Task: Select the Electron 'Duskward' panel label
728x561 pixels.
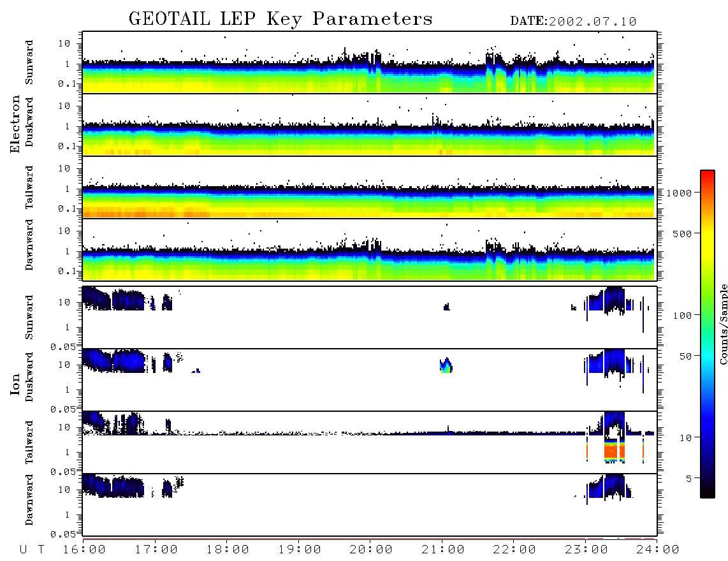Action: coord(29,122)
